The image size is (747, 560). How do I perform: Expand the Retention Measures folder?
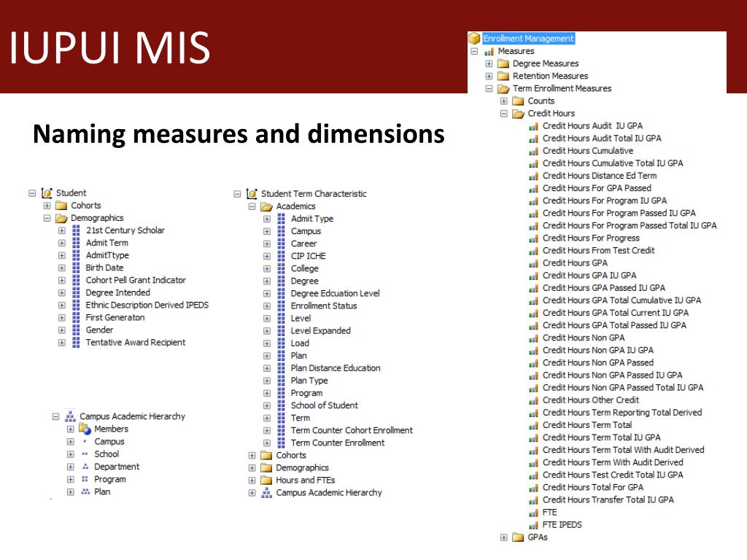click(x=489, y=76)
